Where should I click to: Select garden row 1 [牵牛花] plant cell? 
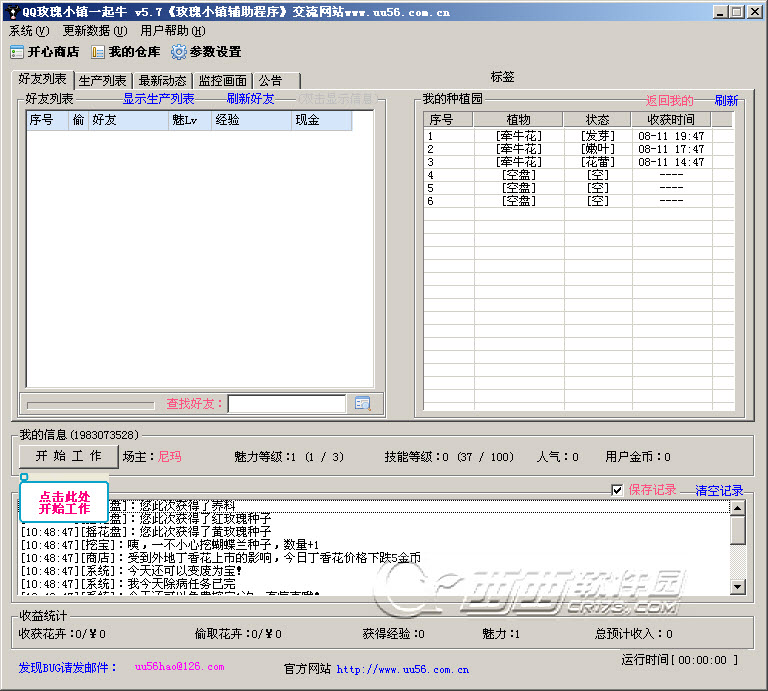(519, 136)
